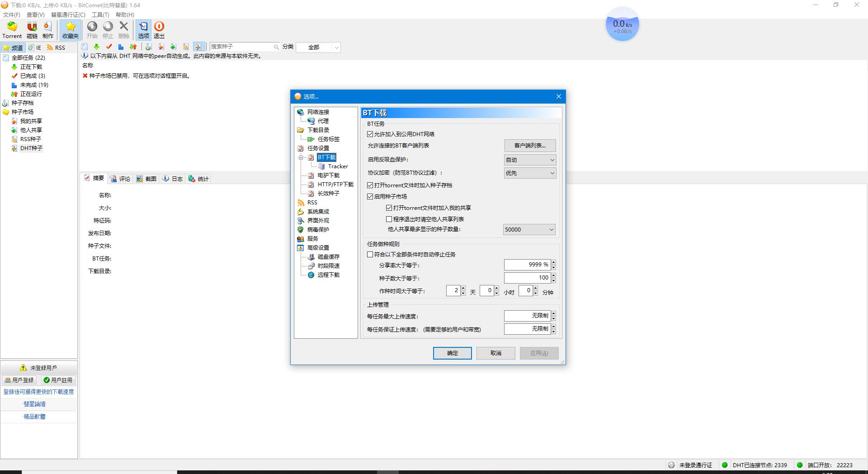
Task: Close the 选项 dialog
Action: [558, 96]
